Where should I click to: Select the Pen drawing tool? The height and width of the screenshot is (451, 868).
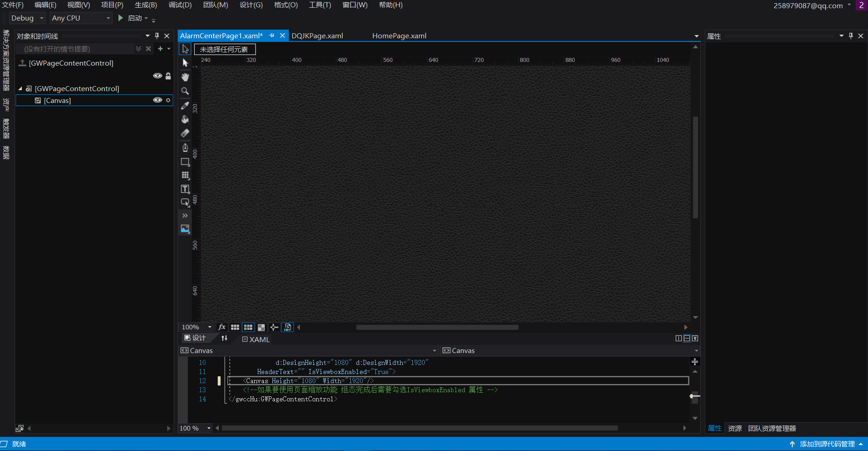pyautogui.click(x=185, y=147)
